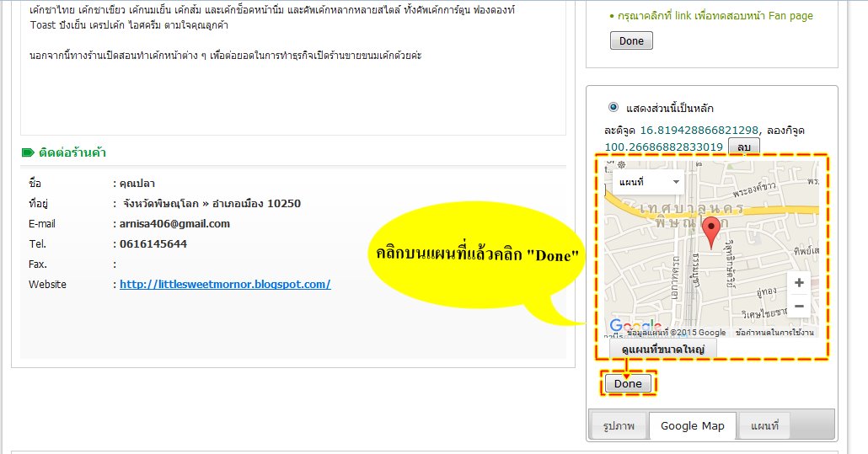Click the name value คุณปลา
The width and height of the screenshot is (868, 454).
[x=137, y=183]
